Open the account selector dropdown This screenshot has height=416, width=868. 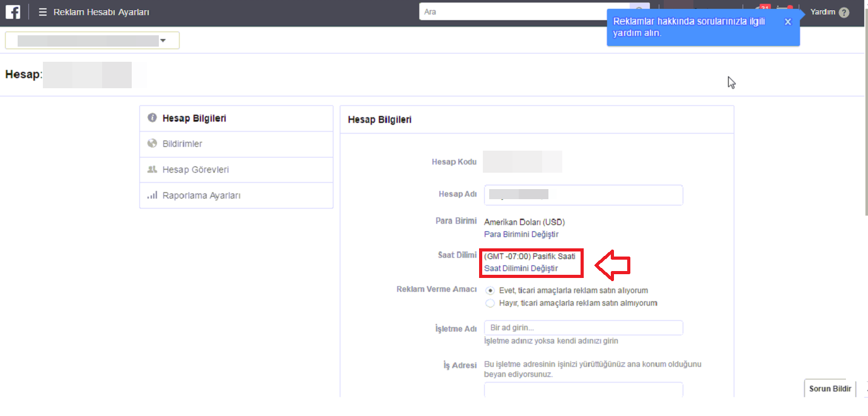[92, 40]
